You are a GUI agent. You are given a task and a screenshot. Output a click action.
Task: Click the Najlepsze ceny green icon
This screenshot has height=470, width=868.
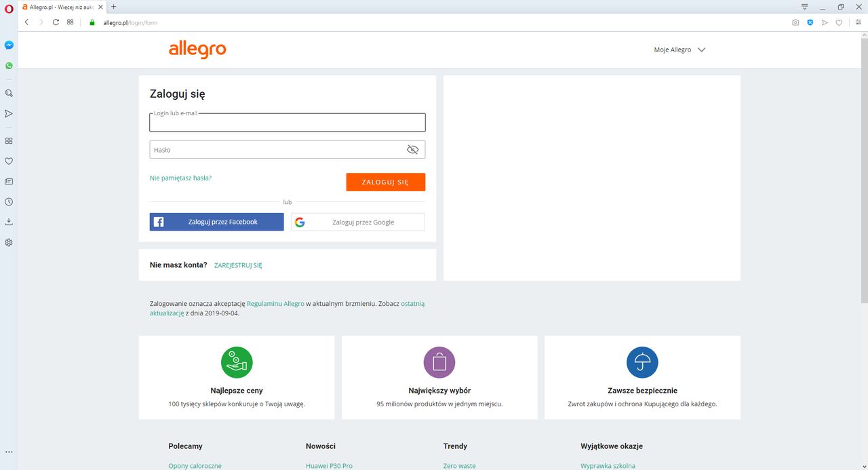pyautogui.click(x=237, y=363)
